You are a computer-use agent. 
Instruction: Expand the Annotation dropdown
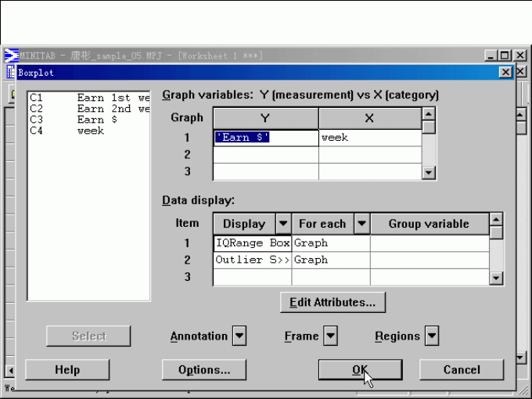click(x=239, y=336)
